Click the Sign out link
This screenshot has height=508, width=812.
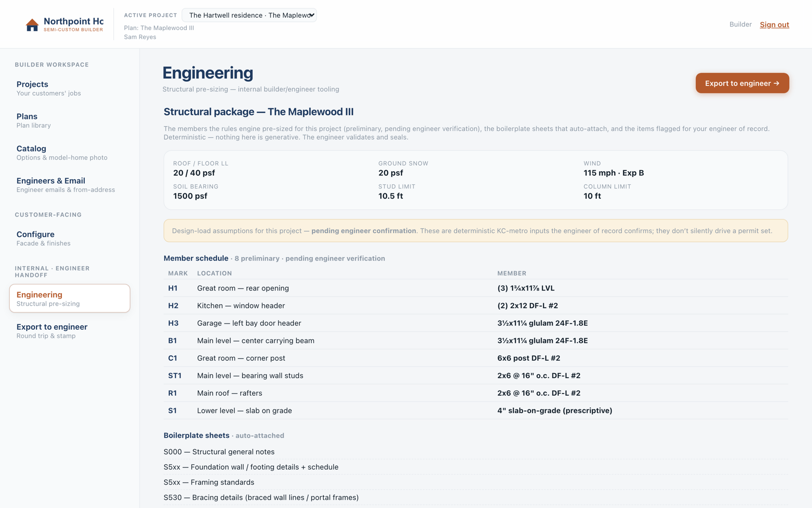click(x=774, y=24)
